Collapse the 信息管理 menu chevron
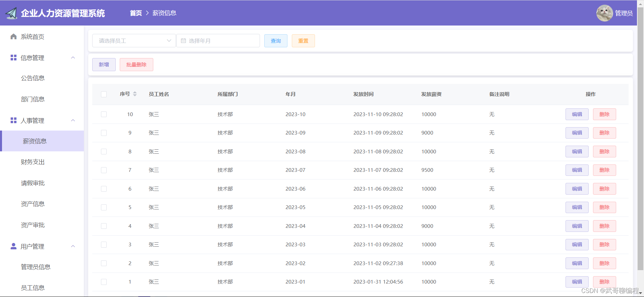This screenshot has height=297, width=644. pos(73,58)
